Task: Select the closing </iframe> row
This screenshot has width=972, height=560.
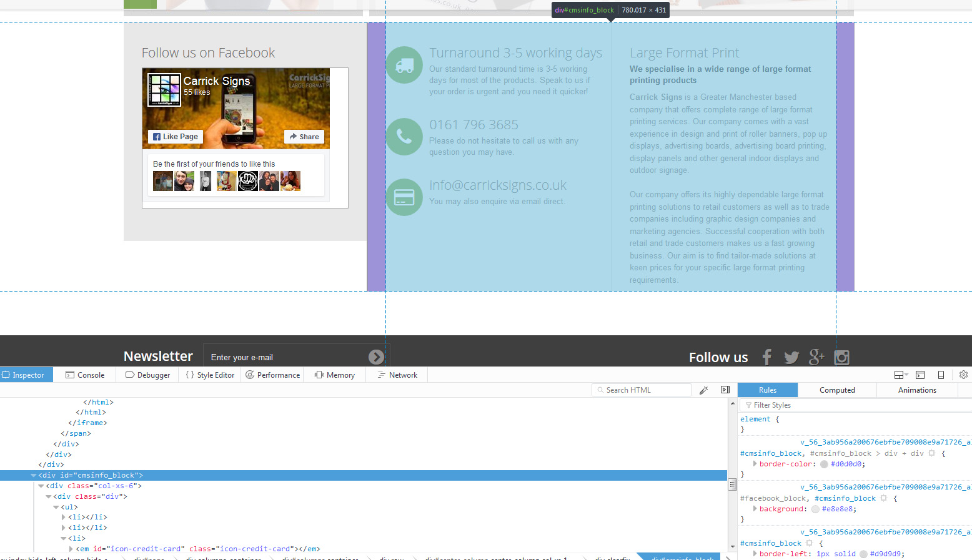Action: pyautogui.click(x=87, y=423)
